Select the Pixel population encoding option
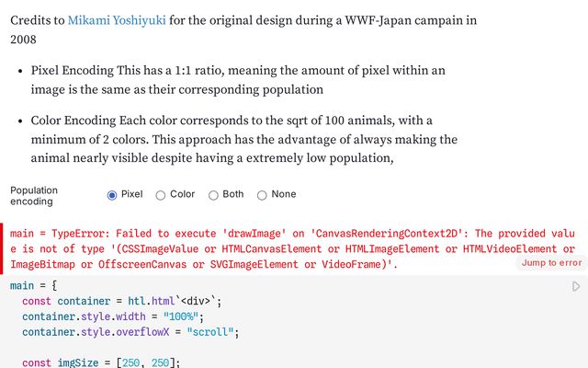Image resolution: width=588 pixels, height=368 pixels. (x=113, y=195)
